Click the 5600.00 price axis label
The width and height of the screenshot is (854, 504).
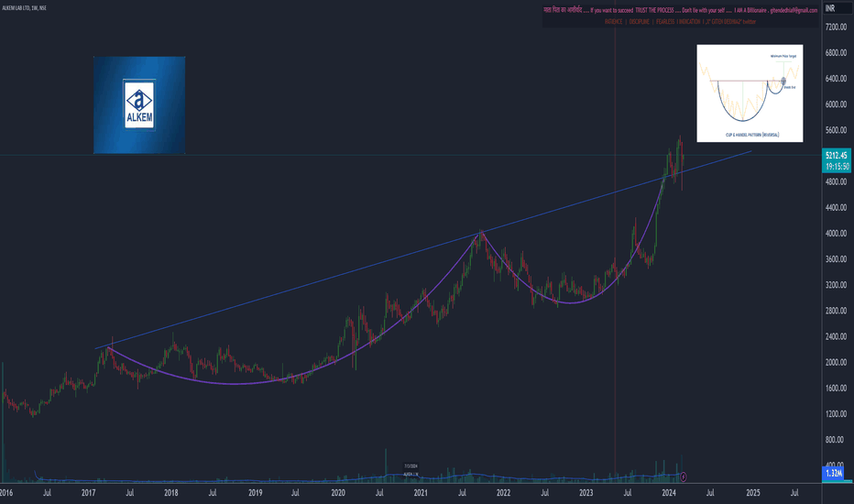tap(836, 130)
